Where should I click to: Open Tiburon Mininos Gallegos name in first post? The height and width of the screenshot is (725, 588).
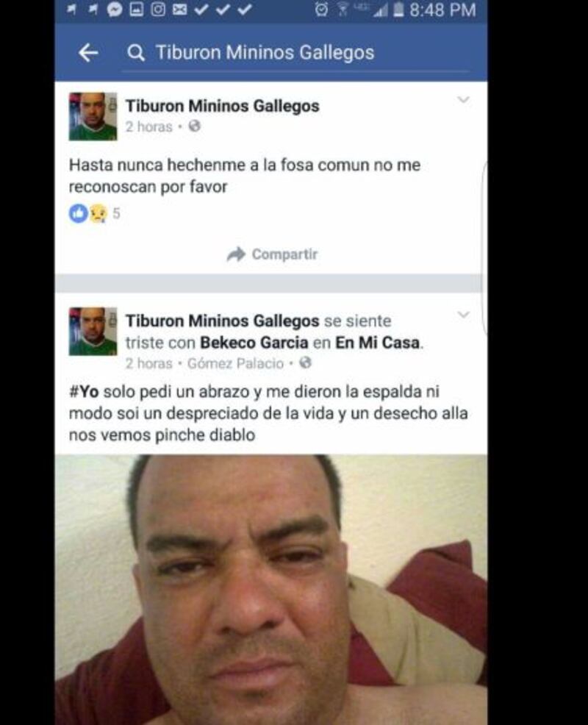(x=223, y=106)
